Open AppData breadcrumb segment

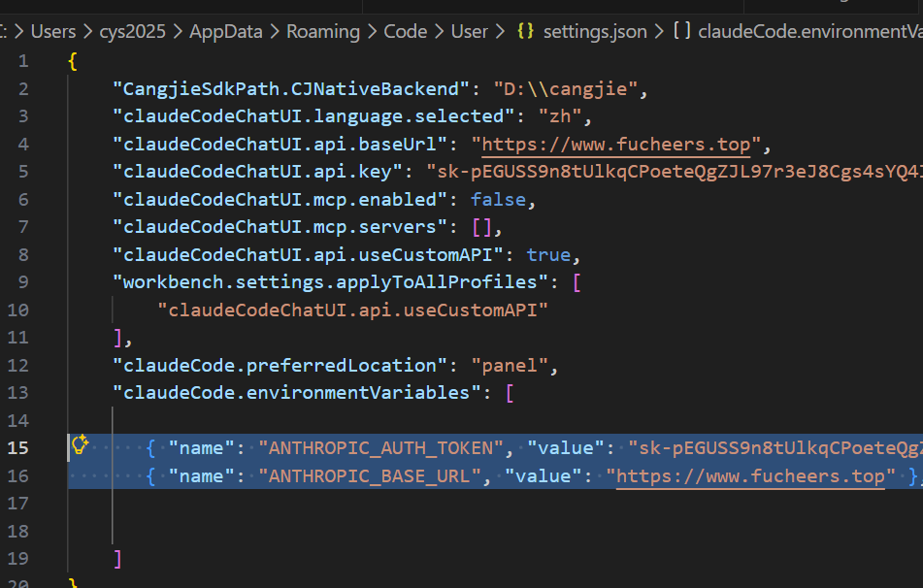(x=225, y=31)
